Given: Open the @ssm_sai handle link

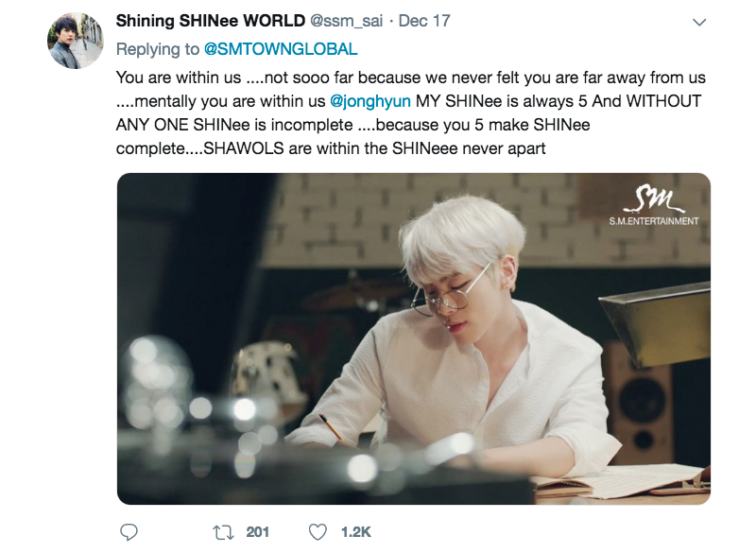Looking at the screenshot, I should [x=346, y=21].
